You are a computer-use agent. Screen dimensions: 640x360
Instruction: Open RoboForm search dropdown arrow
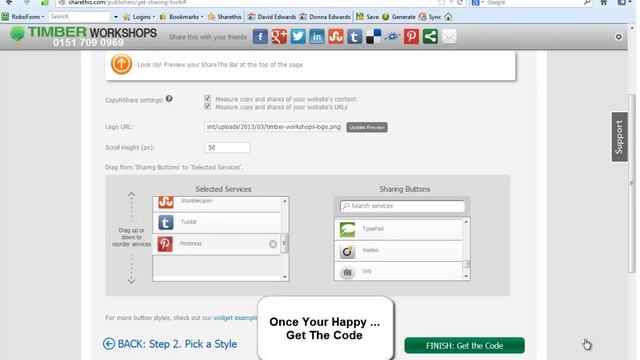116,17
